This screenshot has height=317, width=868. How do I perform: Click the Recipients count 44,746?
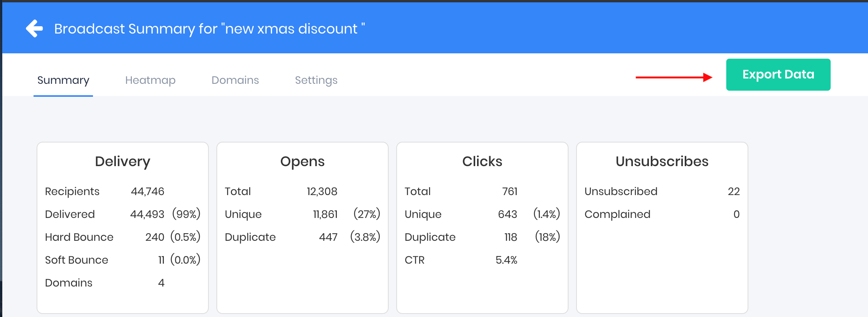point(147,191)
